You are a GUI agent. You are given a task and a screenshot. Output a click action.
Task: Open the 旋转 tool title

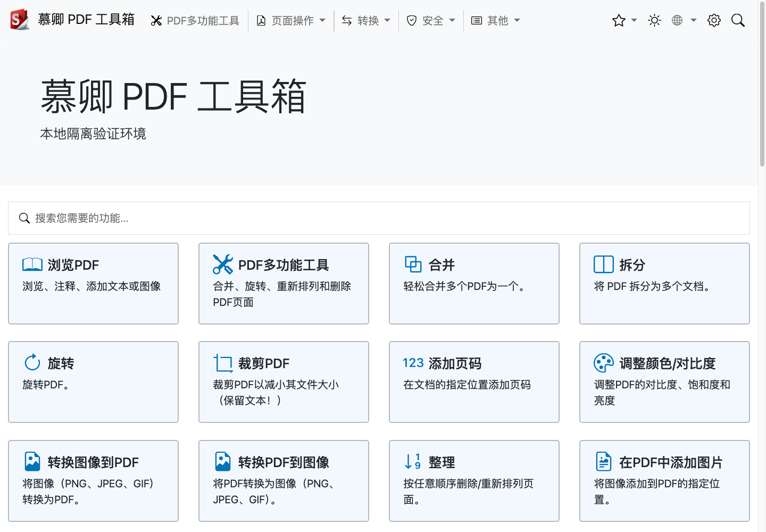point(61,363)
